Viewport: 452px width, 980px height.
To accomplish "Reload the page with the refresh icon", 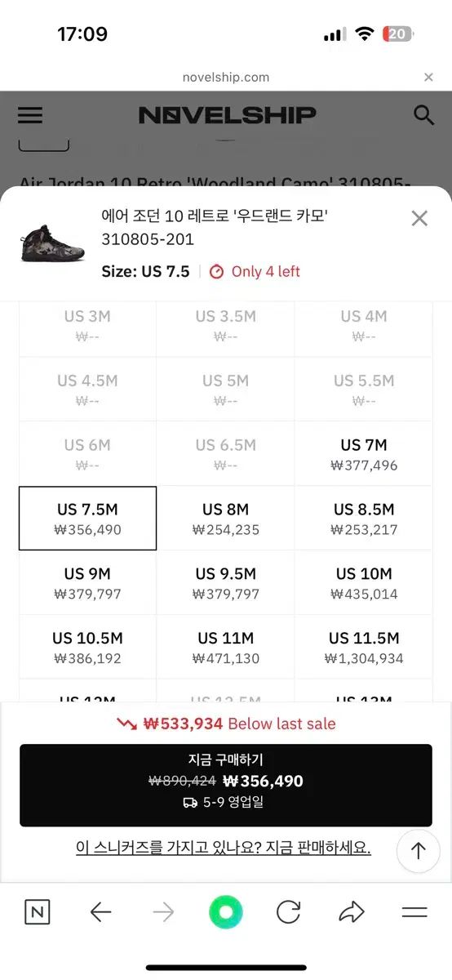I will tap(288, 912).
